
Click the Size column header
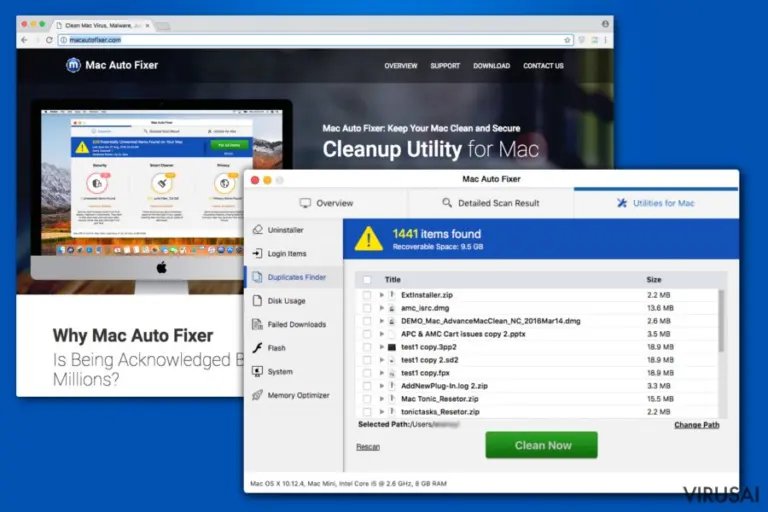[x=653, y=280]
